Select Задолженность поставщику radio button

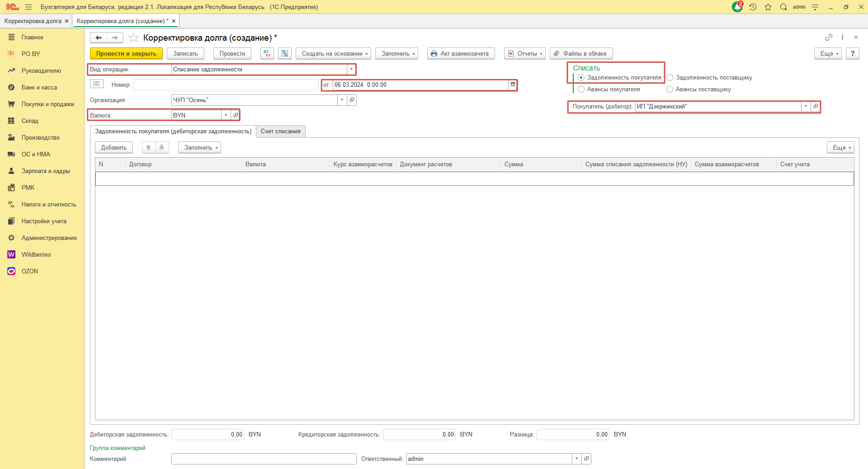[670, 78]
